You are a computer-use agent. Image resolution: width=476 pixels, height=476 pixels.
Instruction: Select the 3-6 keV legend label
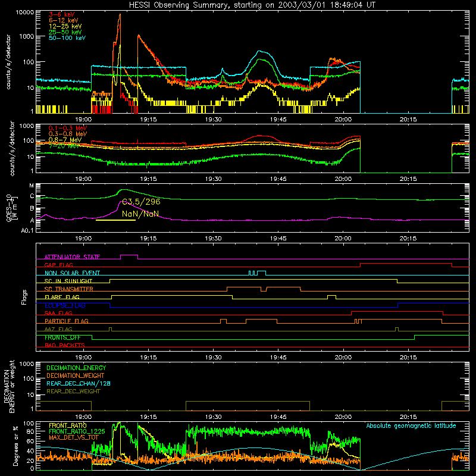(62, 14)
